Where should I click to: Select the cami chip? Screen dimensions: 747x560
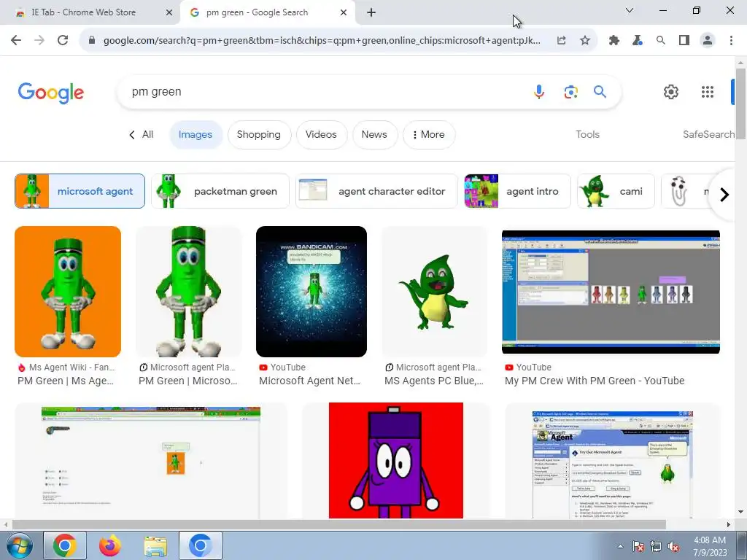[x=616, y=192]
